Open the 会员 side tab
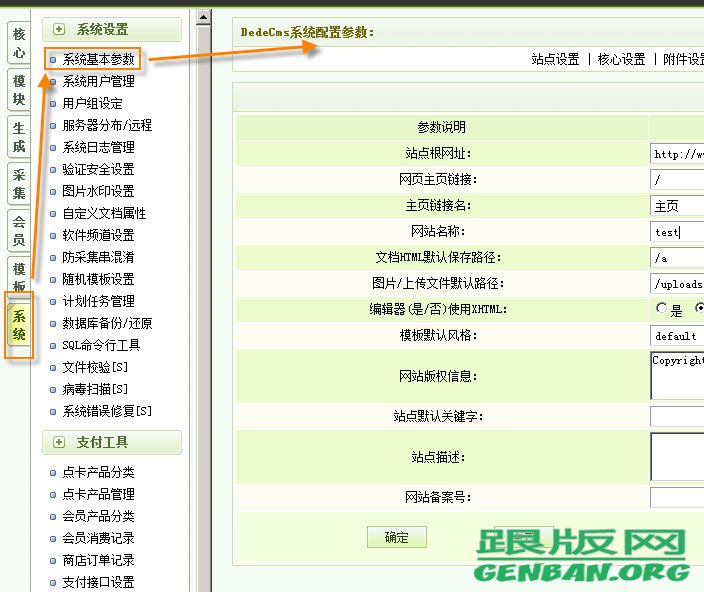Viewport: 704px width, 592px height. point(19,231)
